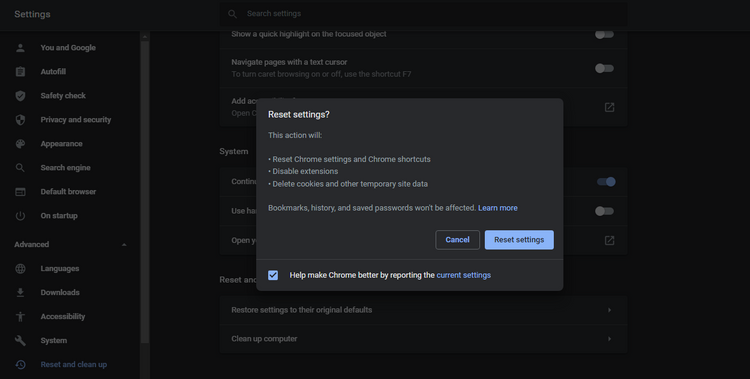
Task: Toggle Navigate pages with a text cursor
Action: pos(604,68)
